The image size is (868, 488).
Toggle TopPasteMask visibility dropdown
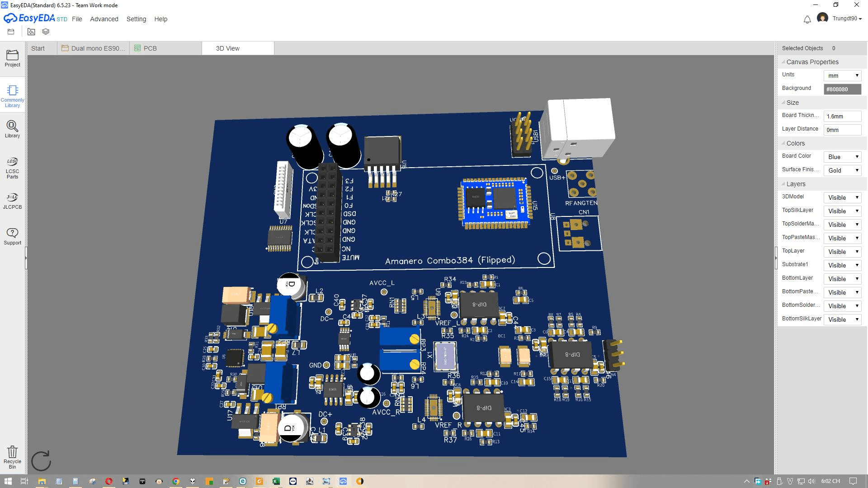click(x=842, y=238)
